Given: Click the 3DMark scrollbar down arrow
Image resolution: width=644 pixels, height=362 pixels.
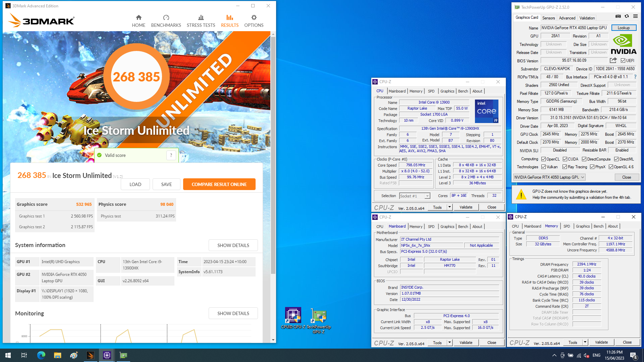Looking at the screenshot, I should click(273, 340).
